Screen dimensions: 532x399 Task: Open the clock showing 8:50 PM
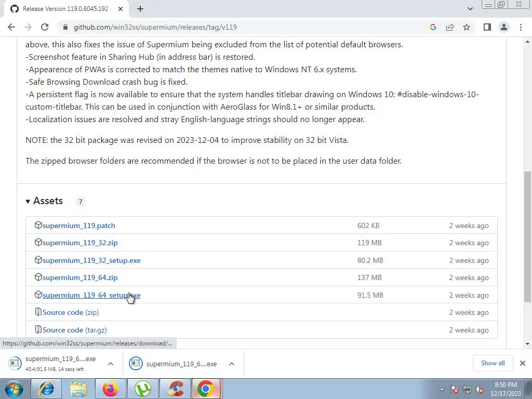pyautogui.click(x=506, y=389)
